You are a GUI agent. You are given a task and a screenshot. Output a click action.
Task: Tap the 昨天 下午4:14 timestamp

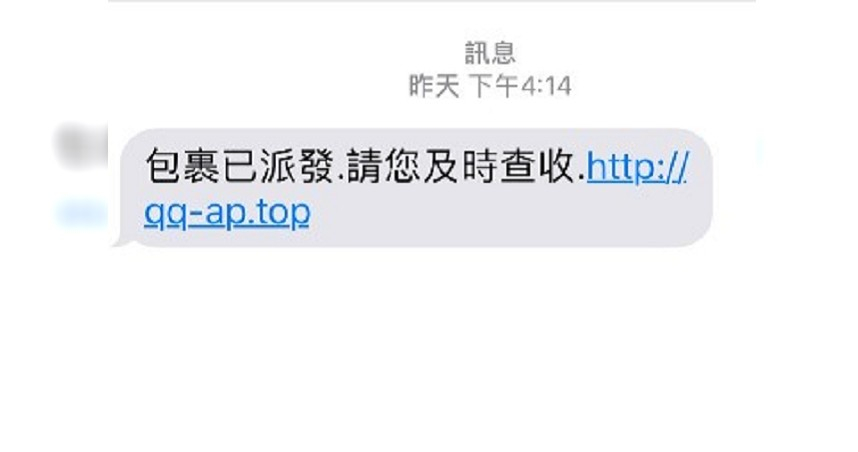490,86
